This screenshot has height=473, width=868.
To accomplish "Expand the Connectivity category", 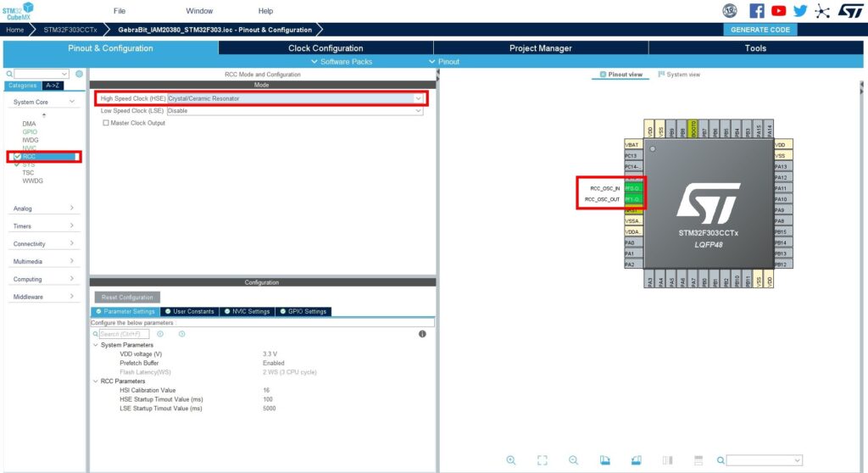I will pos(72,243).
